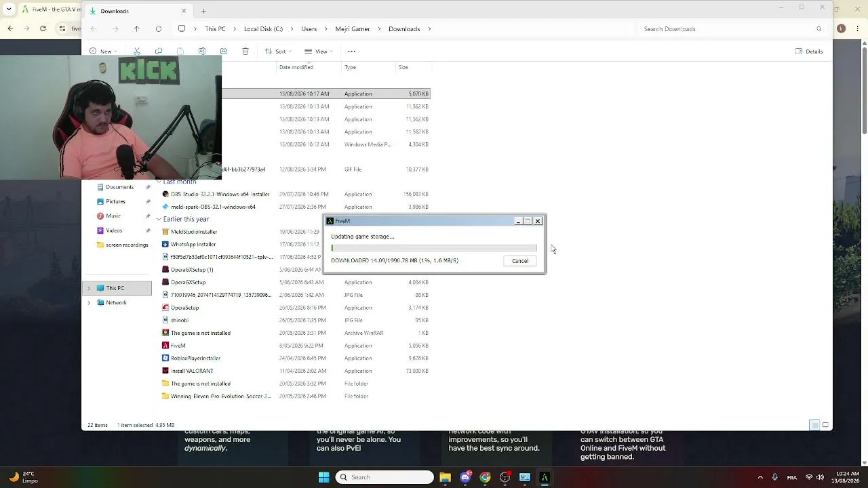Click the Chrome profile avatar icon
The width and height of the screenshot is (868, 488).
[x=842, y=28]
